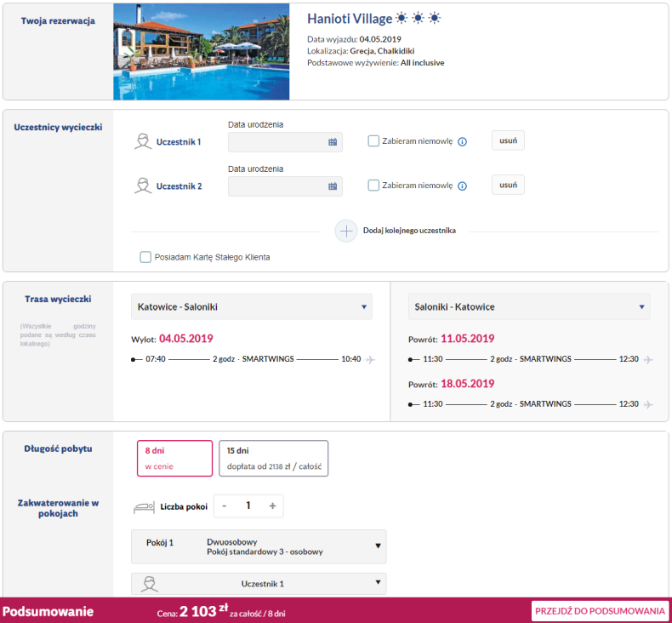Click info icon next to Uczestnik 1 infant option
The image size is (672, 623).
tap(463, 142)
